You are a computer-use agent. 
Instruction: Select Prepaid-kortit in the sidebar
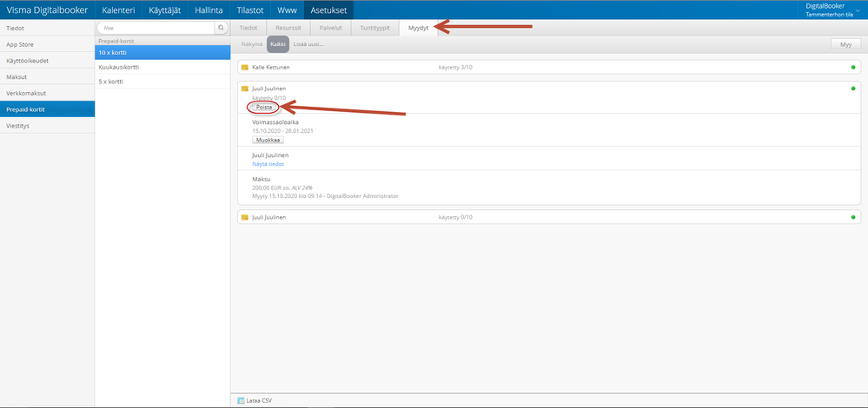pyautogui.click(x=48, y=109)
